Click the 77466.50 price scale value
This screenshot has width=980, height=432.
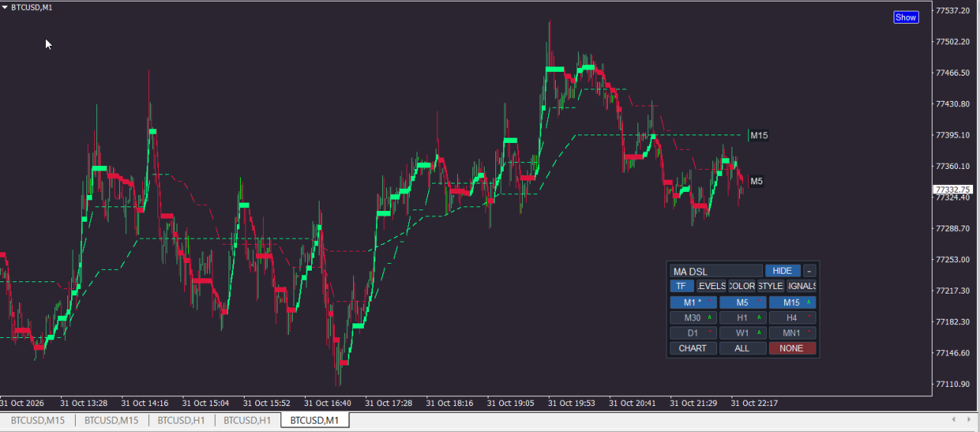click(952, 73)
